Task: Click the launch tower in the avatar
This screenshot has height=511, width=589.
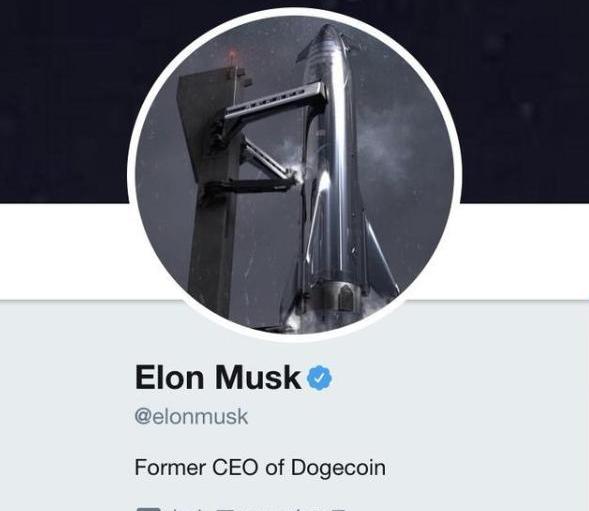Action: [210, 188]
